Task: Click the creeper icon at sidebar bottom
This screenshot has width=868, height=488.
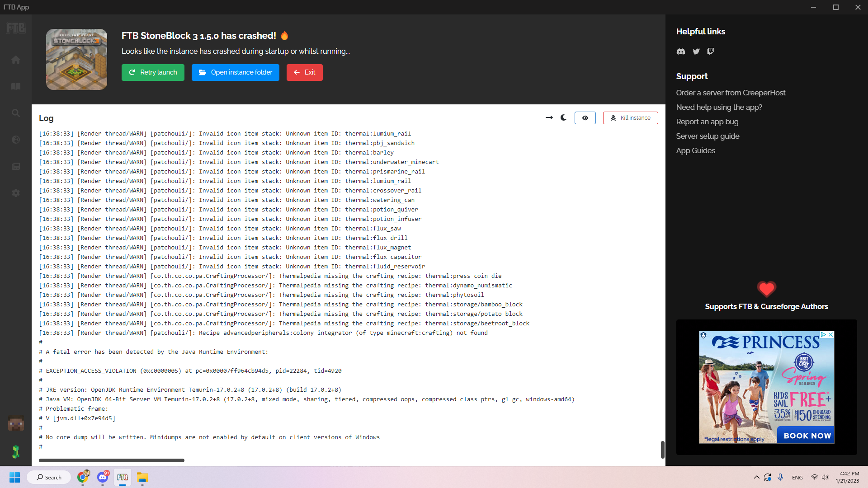Action: [x=16, y=451]
